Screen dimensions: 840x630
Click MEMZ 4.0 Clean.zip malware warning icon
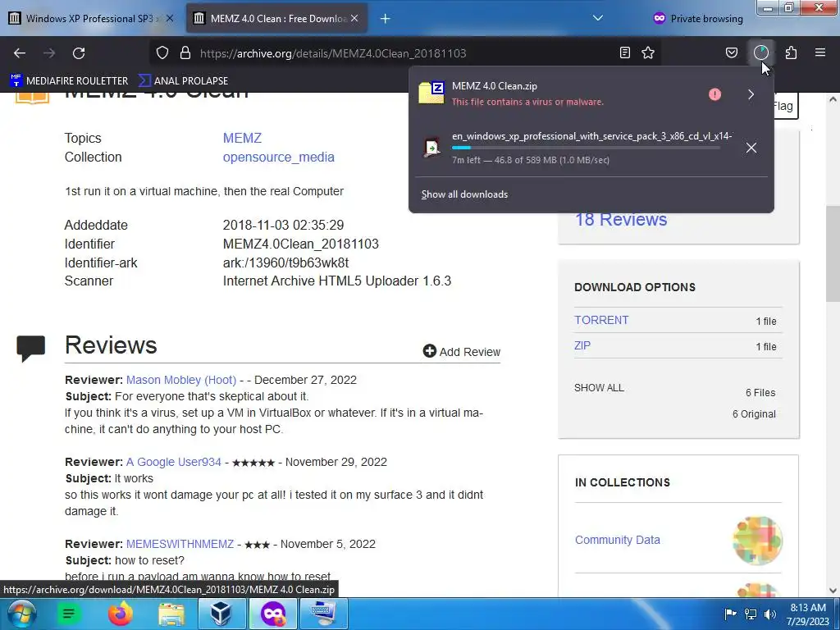pos(714,94)
